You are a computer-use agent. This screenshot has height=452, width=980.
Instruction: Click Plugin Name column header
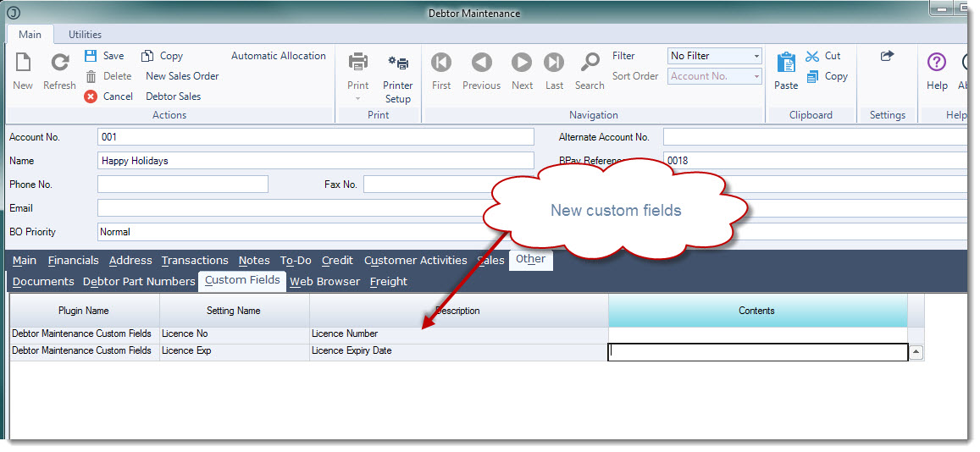pyautogui.click(x=84, y=311)
